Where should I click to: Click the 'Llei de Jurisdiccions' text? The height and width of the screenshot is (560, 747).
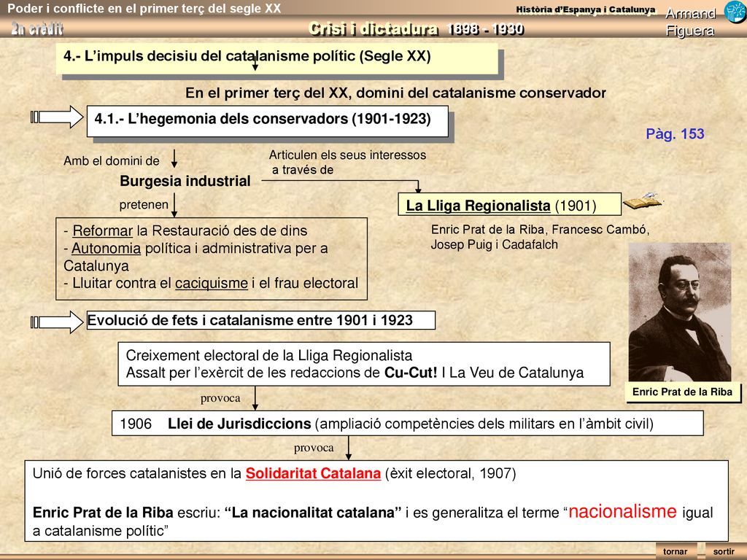[x=239, y=424]
